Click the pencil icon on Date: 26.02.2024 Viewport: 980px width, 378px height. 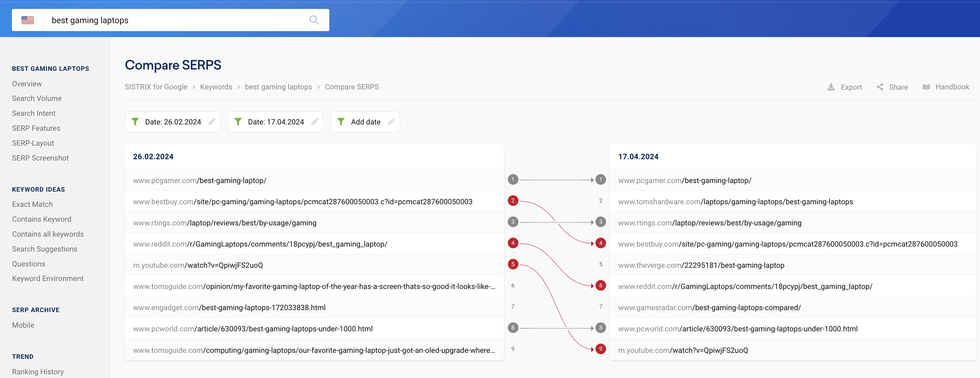coord(212,122)
